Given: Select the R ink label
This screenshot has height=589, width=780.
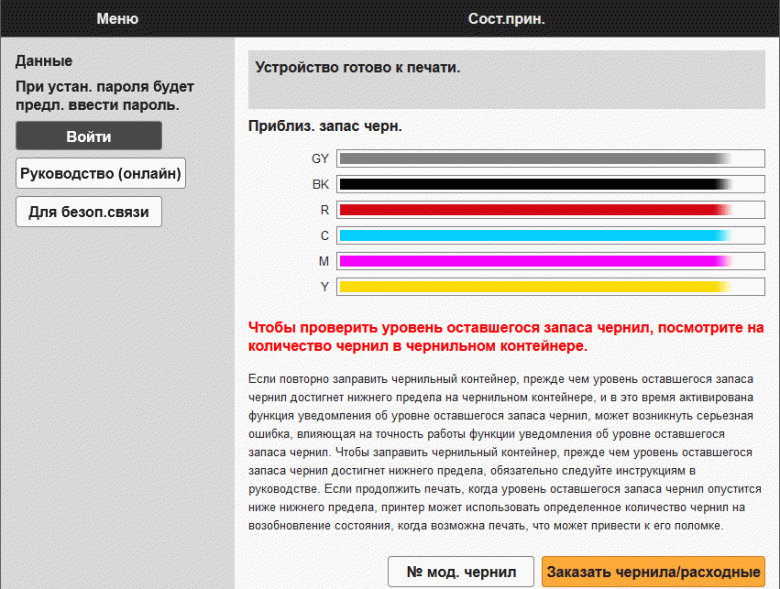Looking at the screenshot, I should click(x=324, y=210).
